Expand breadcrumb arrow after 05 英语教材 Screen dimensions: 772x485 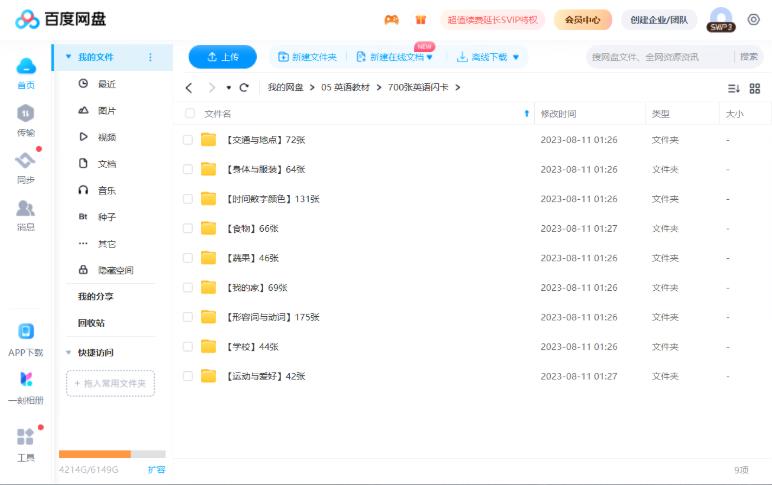[x=379, y=87]
